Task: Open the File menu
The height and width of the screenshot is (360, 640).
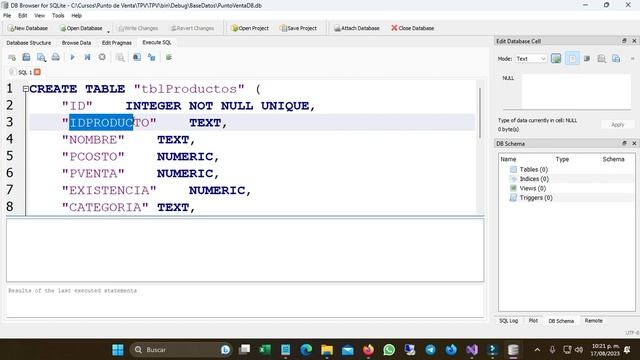Action: pyautogui.click(x=7, y=16)
